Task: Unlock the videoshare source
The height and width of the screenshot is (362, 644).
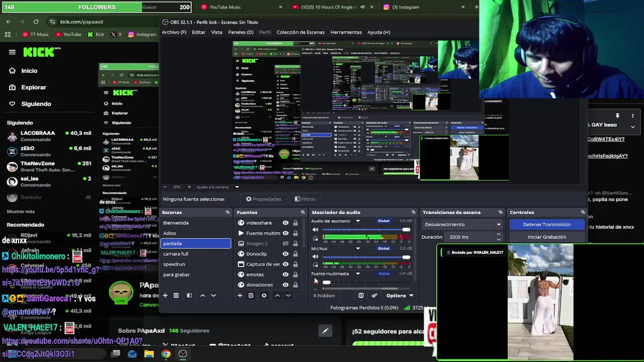Action: pos(295,223)
